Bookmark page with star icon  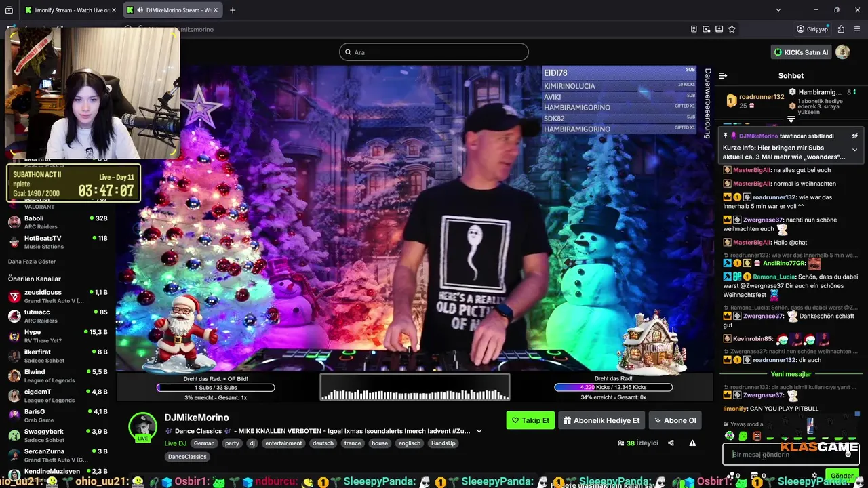click(x=732, y=29)
